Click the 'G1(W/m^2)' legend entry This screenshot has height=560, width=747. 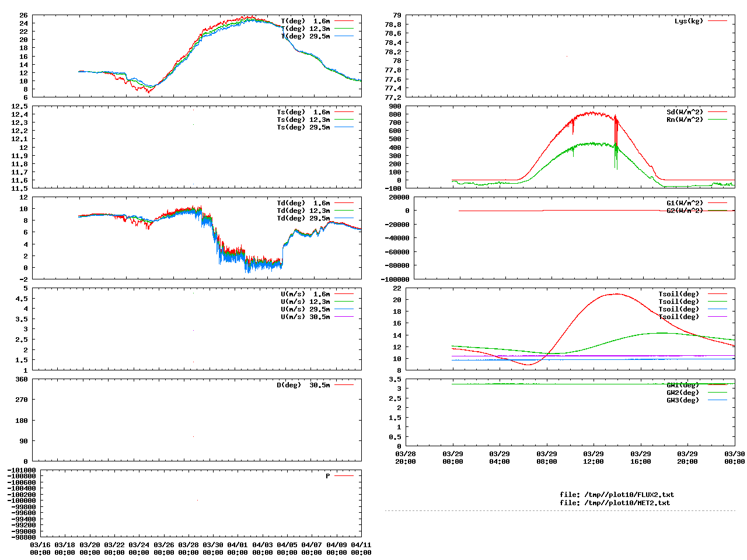pos(685,203)
